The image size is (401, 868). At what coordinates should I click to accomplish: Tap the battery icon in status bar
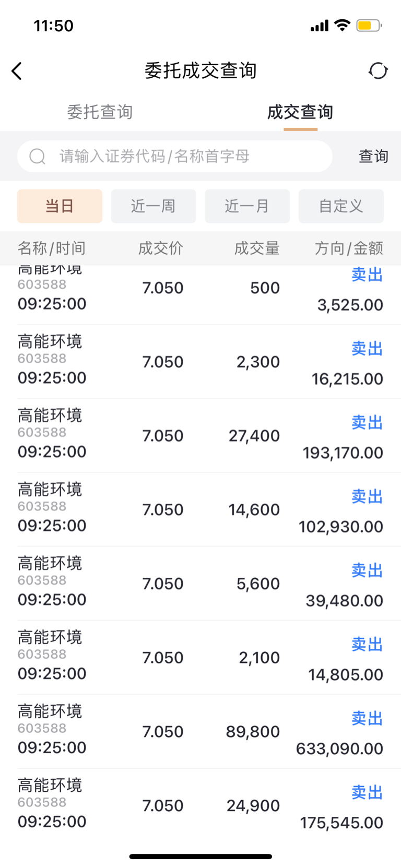pos(369,26)
